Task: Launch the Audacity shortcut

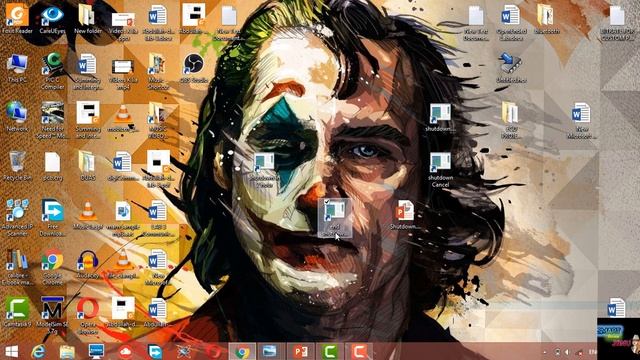Action: coord(88,264)
